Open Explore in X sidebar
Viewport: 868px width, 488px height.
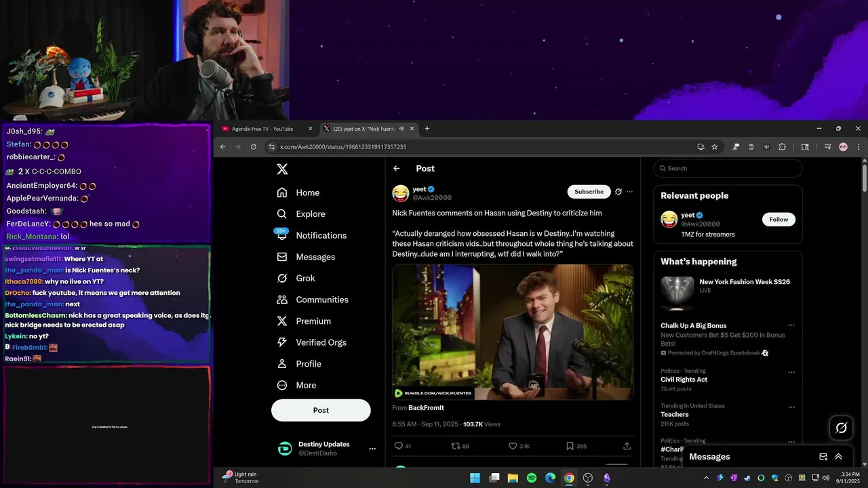pyautogui.click(x=300, y=213)
